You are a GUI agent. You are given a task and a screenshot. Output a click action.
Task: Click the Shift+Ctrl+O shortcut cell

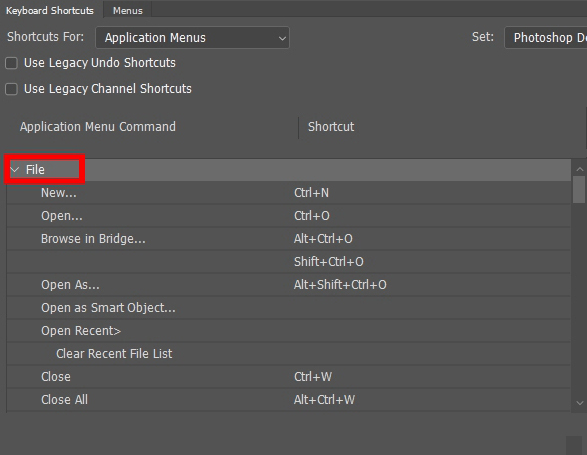(329, 262)
